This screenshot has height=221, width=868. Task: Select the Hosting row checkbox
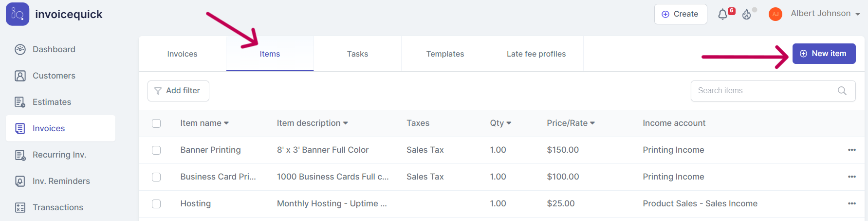point(156,204)
